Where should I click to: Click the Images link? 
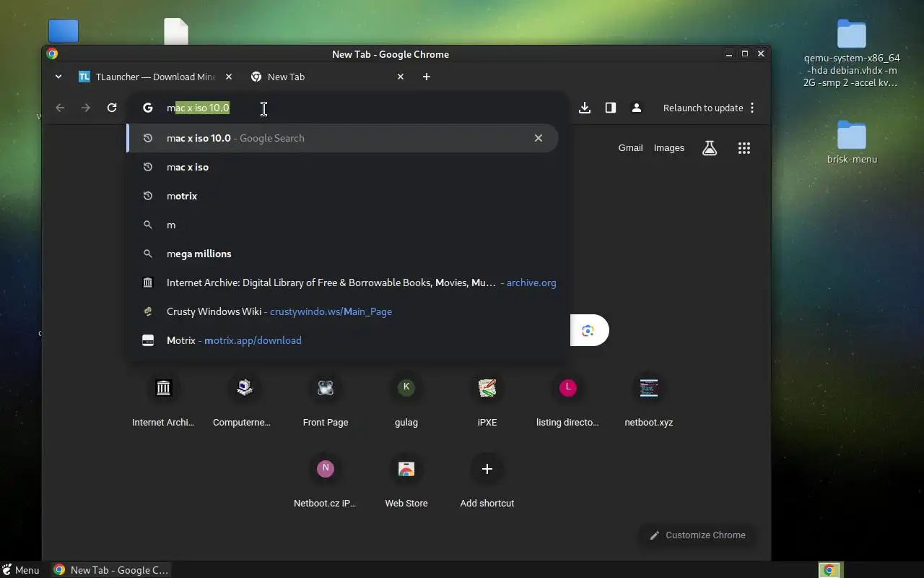pos(668,148)
